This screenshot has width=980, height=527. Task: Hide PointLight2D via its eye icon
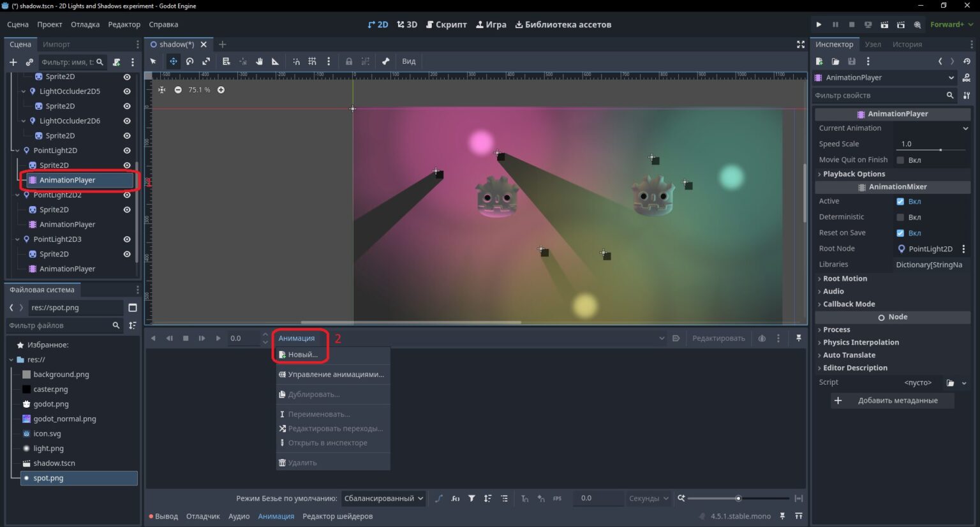pyautogui.click(x=127, y=151)
